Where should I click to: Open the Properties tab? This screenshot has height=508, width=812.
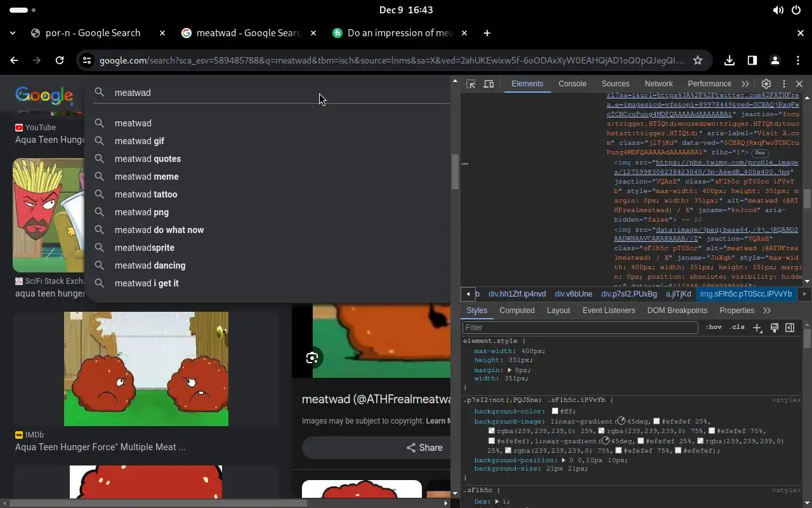tap(737, 311)
